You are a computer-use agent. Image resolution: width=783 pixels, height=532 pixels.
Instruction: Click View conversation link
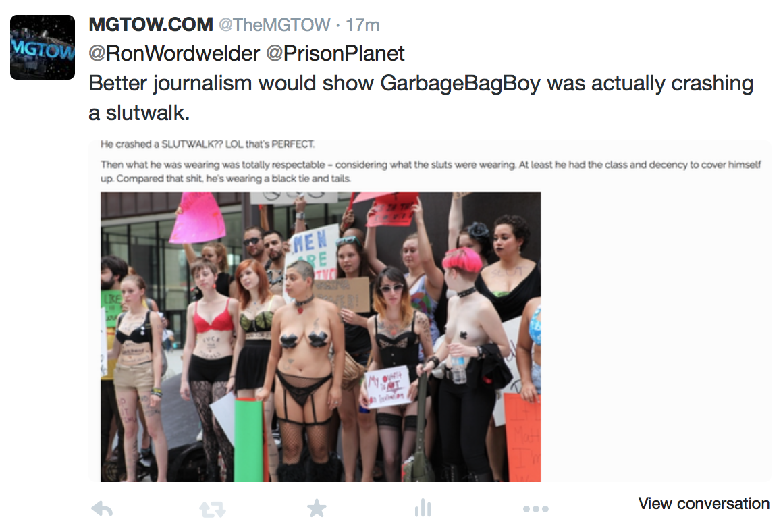pos(703,503)
